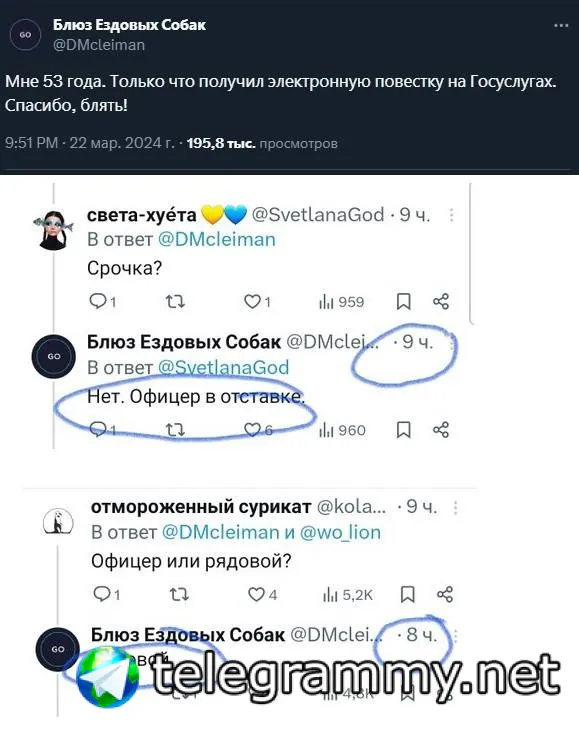Like the "Срочка?" reply
Image resolution: width=579 pixels, height=737 pixels.
coord(257,301)
